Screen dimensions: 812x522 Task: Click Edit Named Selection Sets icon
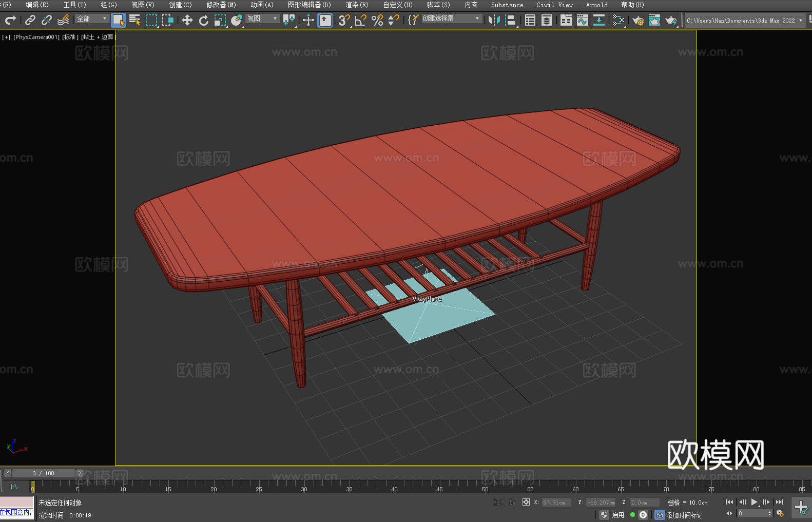click(413, 20)
